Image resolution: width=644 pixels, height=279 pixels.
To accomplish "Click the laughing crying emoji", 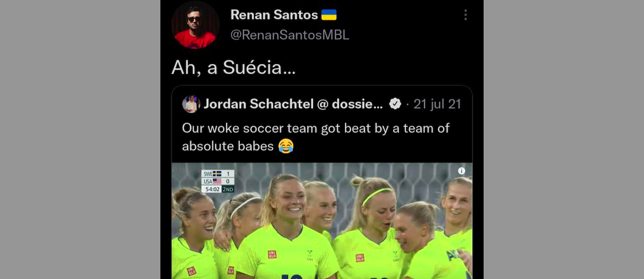I will click(286, 146).
